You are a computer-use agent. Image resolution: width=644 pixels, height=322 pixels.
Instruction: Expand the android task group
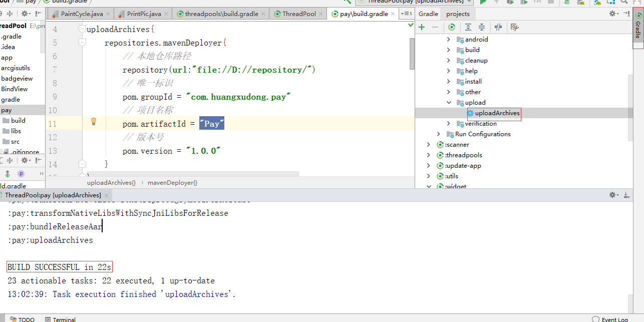pos(449,39)
